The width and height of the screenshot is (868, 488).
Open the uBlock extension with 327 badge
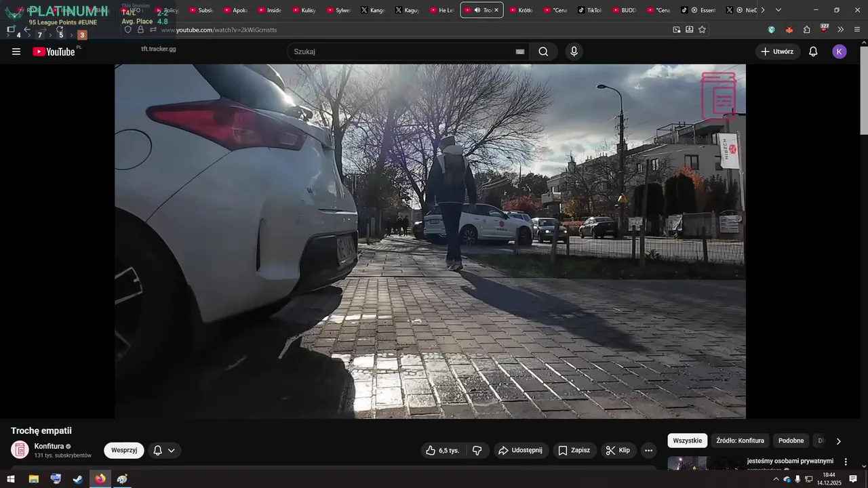click(824, 28)
